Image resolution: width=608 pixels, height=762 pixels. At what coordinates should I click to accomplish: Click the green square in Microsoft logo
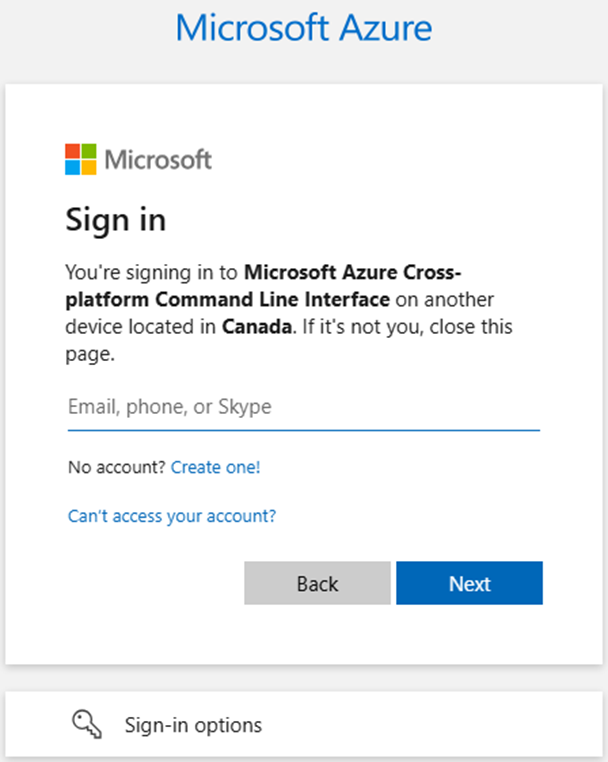coord(89,151)
